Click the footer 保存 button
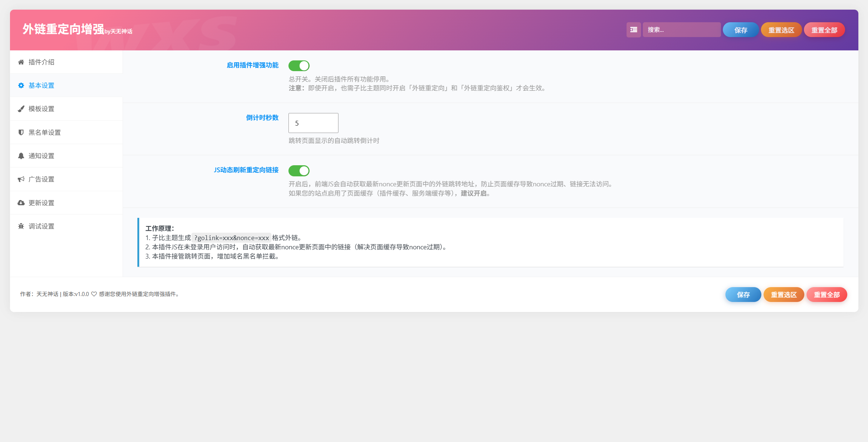 pyautogui.click(x=743, y=295)
